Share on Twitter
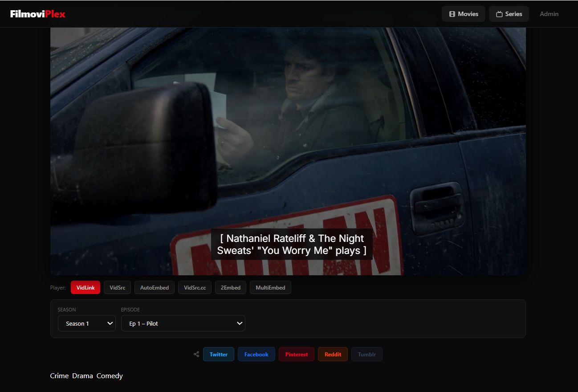The image size is (578, 392). click(218, 354)
